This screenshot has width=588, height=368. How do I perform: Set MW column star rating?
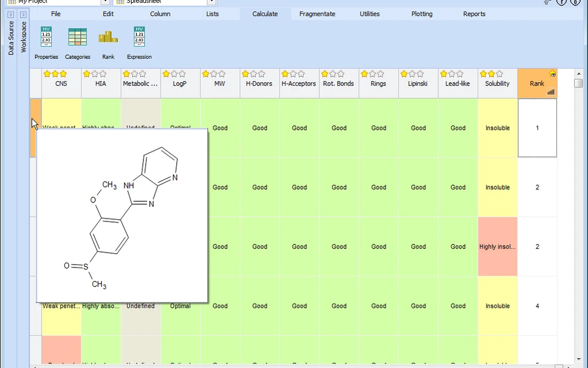214,74
